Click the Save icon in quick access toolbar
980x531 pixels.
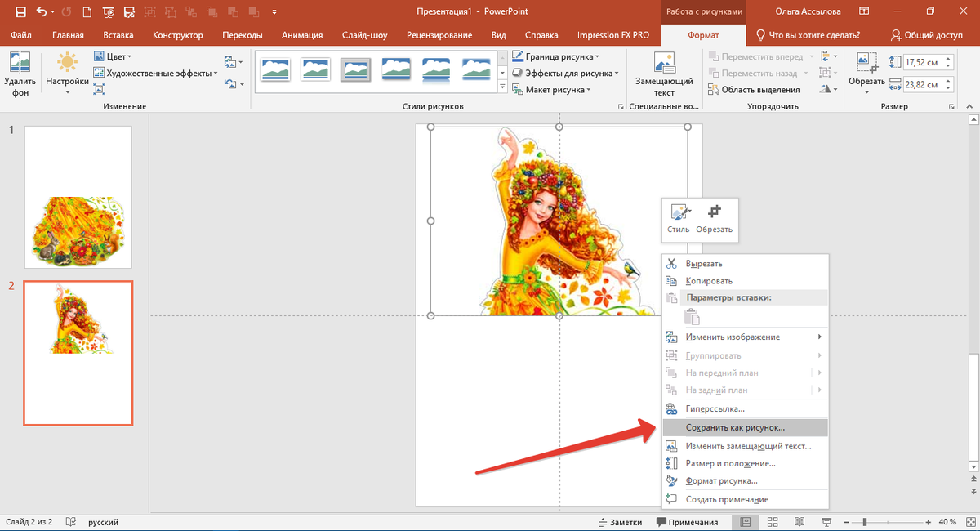point(20,12)
